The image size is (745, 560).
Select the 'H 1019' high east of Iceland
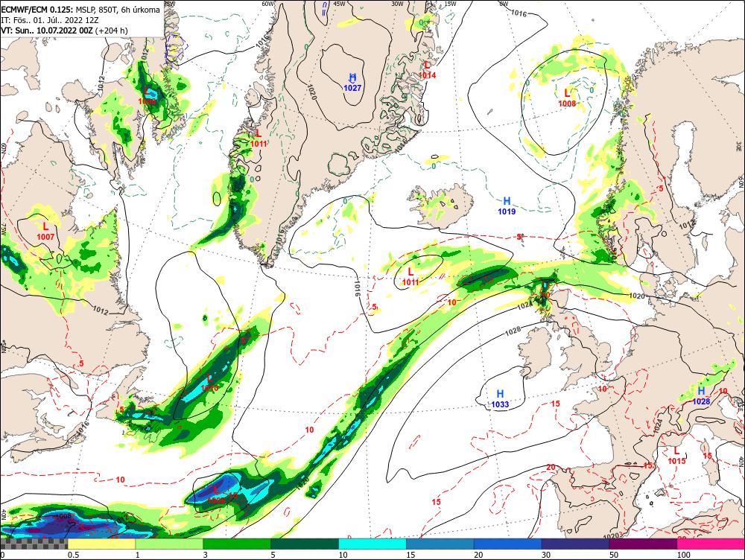pos(507,206)
